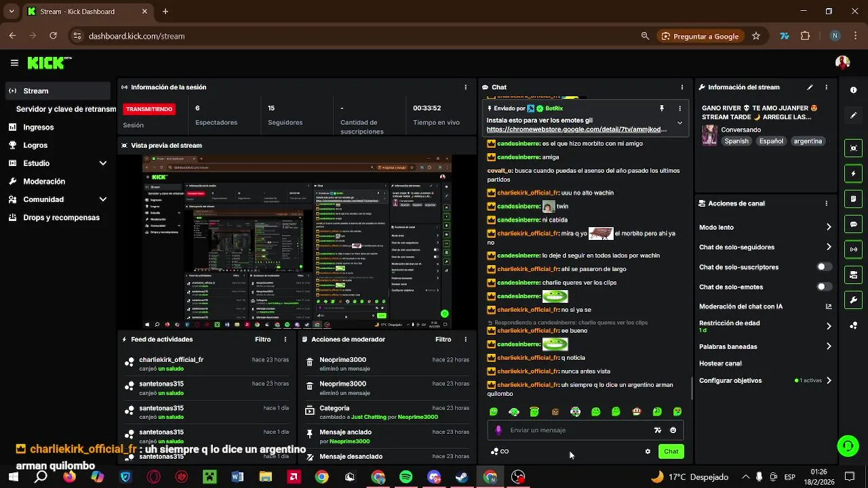Open Word from the Windows taskbar
Screen dimensions: 868x488
[x=237, y=477]
